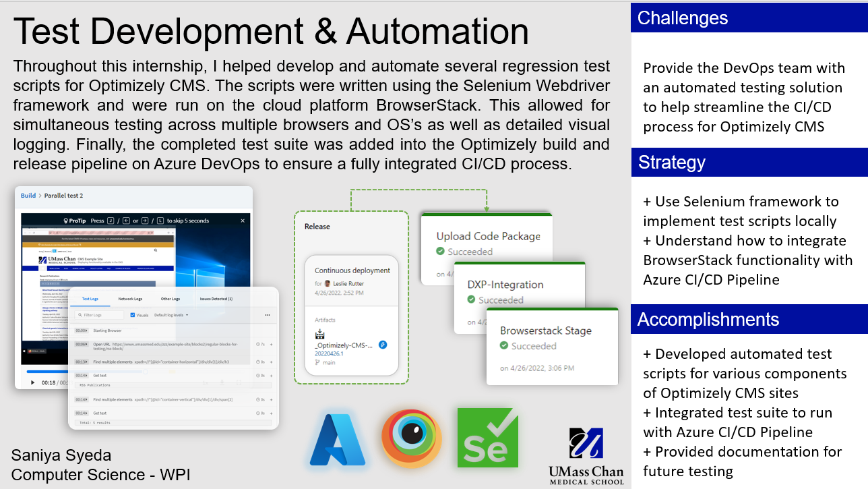Select the Other Logs tab
Screen dimensions: 868x489
pos(170,298)
